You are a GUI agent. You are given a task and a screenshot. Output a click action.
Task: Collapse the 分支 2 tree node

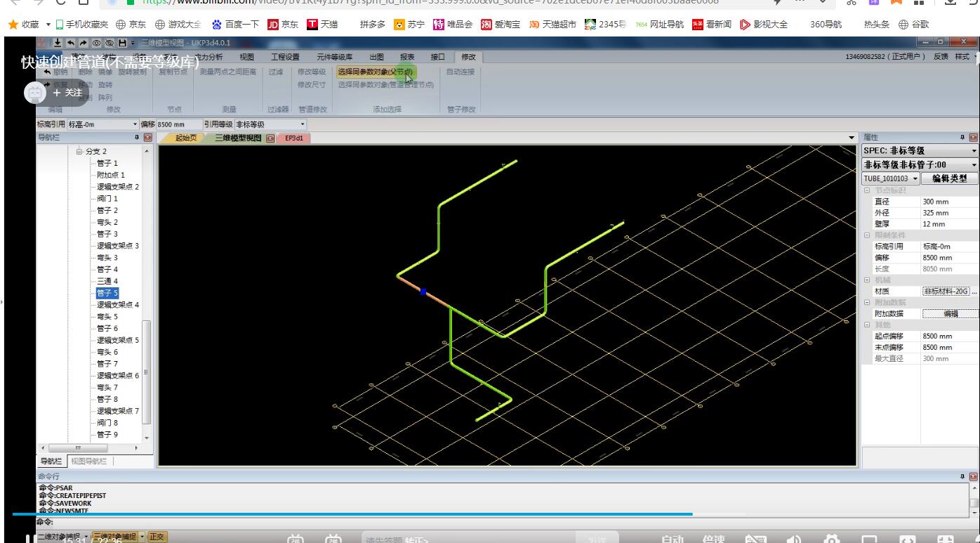coord(79,152)
